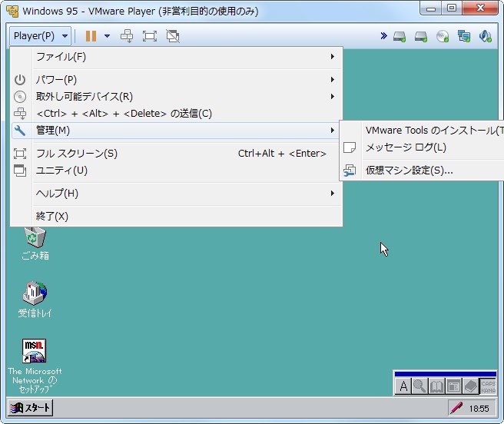Select 終了(X) to exit Player

coord(177,217)
